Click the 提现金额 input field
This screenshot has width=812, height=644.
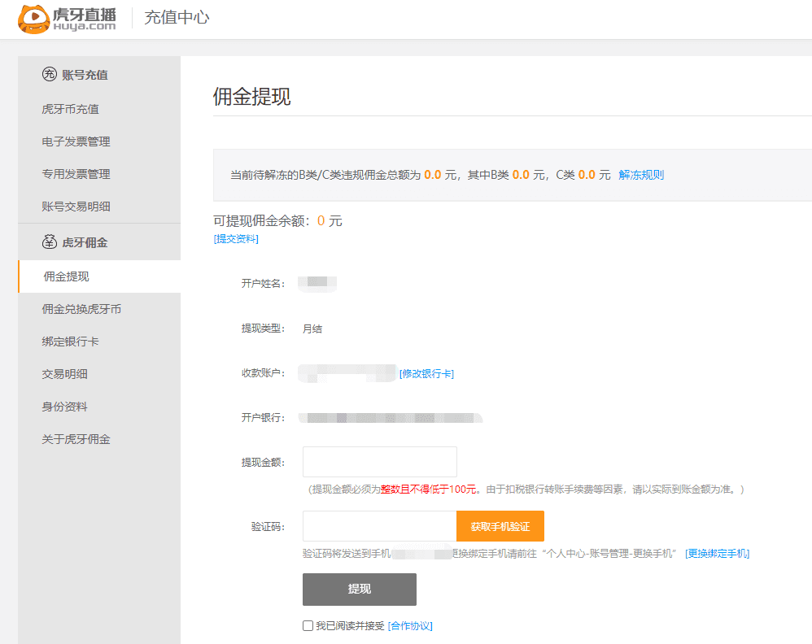[379, 462]
